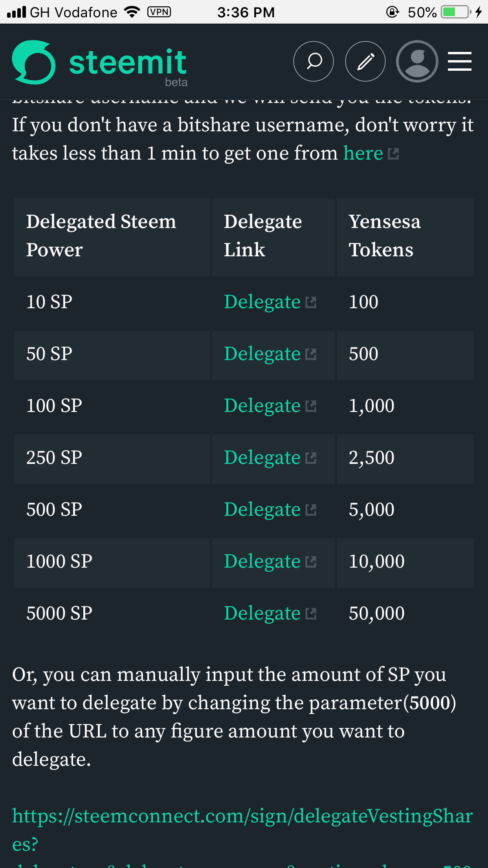Open the search magnifier icon
Screen dimensions: 488x868
pos(314,61)
